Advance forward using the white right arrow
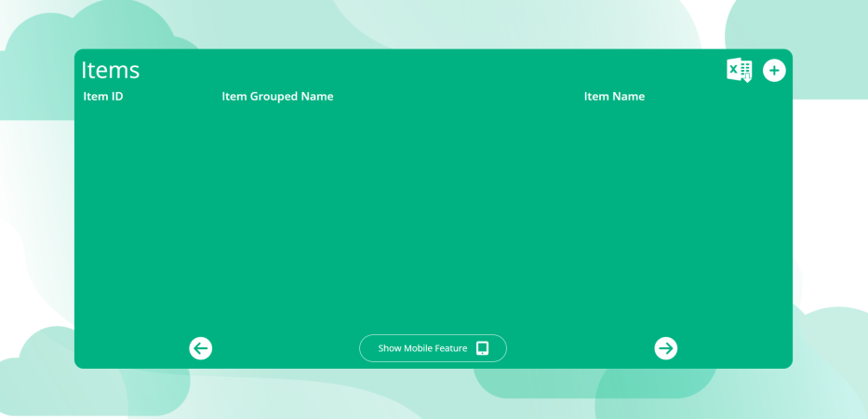Image resolution: width=868 pixels, height=419 pixels. click(666, 348)
